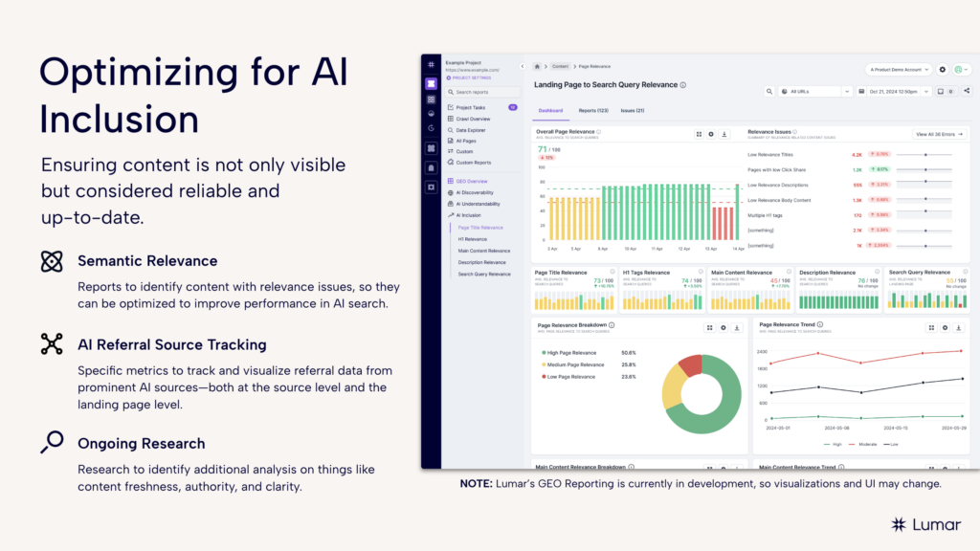Click the comments icon showing 0
980x551 pixels.
click(x=945, y=92)
